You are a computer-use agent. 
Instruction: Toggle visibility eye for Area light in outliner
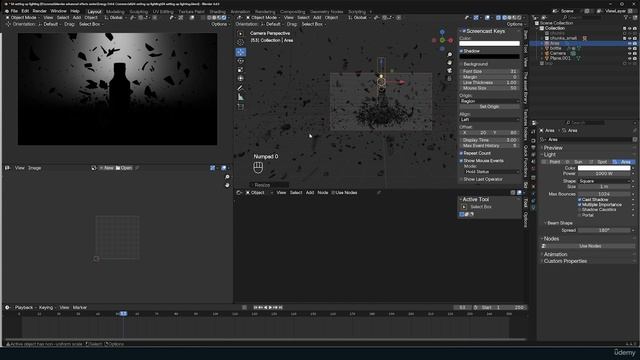click(629, 43)
